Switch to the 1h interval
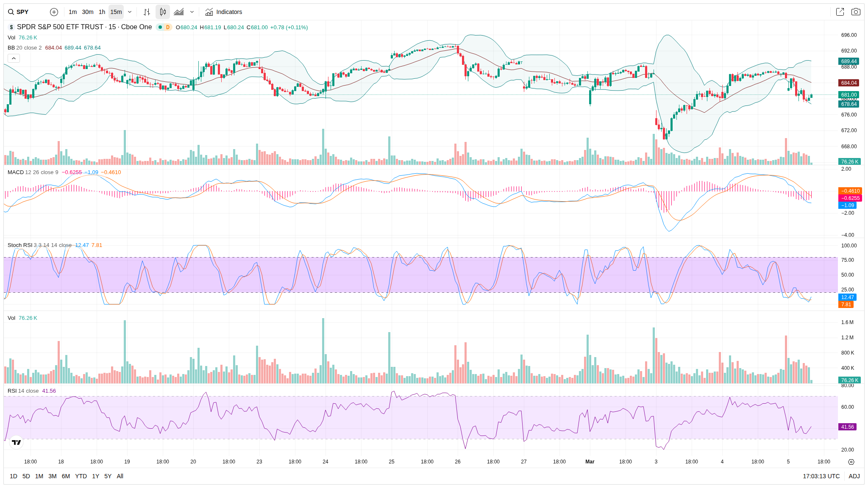Screen dimensions: 868x488 (x=102, y=12)
